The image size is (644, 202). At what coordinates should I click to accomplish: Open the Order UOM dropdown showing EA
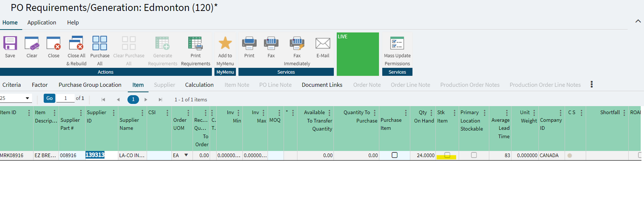tap(186, 155)
